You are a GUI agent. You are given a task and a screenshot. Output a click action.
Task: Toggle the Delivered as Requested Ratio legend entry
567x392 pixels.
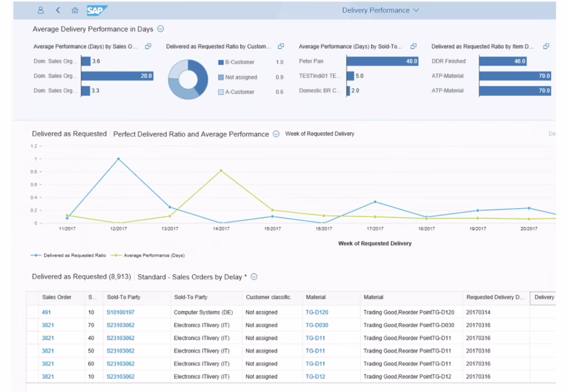(x=70, y=255)
